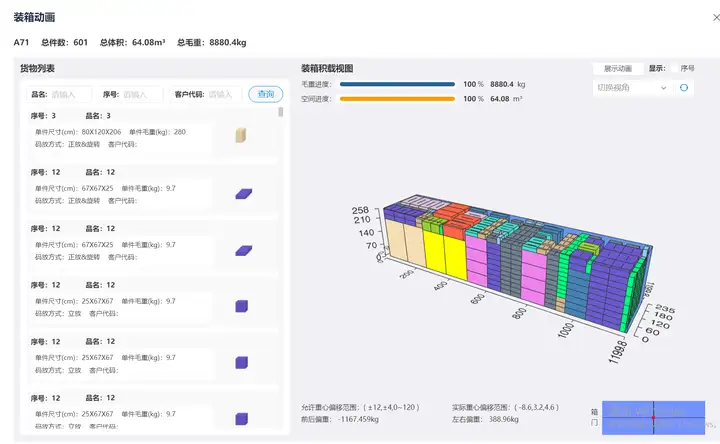Click the 总毛重: 8880.4kg text
This screenshot has height=444, width=720.
coord(212,42)
